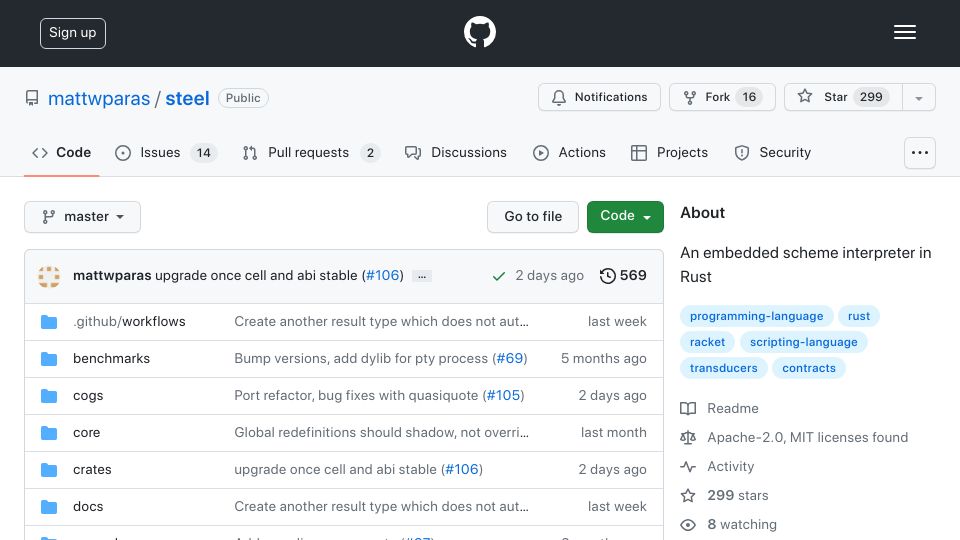960x540 pixels.
Task: Click the contracts topic tag
Action: point(809,369)
